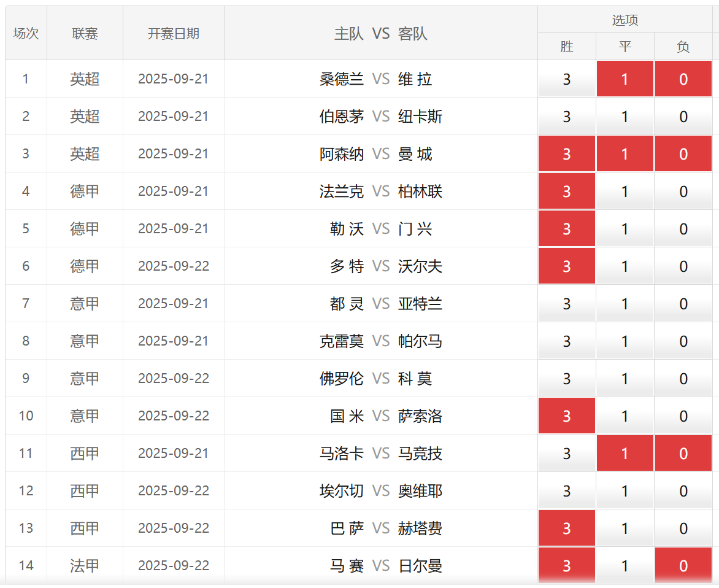This screenshot has width=719, height=588.
Task: Click the 胜 column header
Action: (566, 47)
